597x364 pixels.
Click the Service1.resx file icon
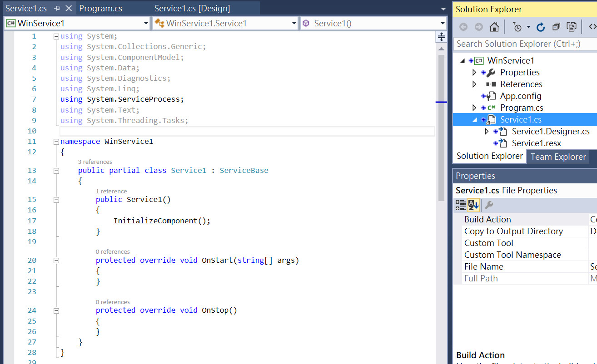point(502,143)
